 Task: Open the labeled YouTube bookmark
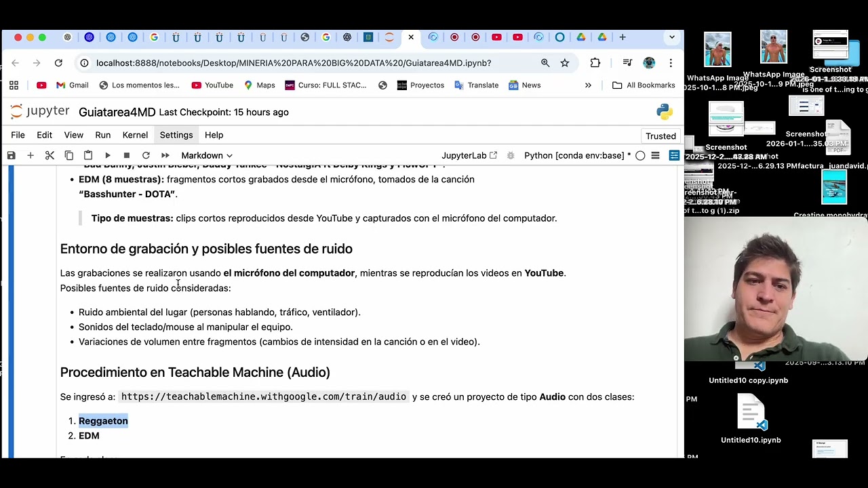[212, 85]
